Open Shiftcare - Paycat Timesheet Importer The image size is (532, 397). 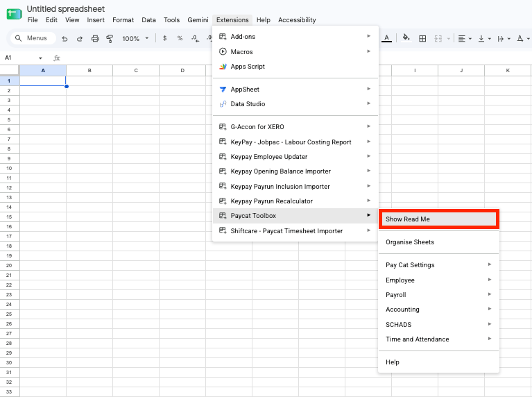click(x=295, y=231)
